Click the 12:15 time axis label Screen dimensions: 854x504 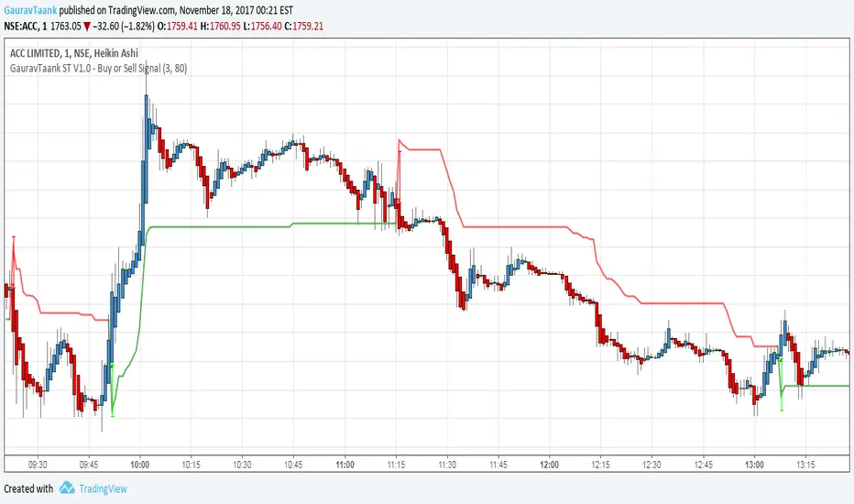[x=601, y=465]
